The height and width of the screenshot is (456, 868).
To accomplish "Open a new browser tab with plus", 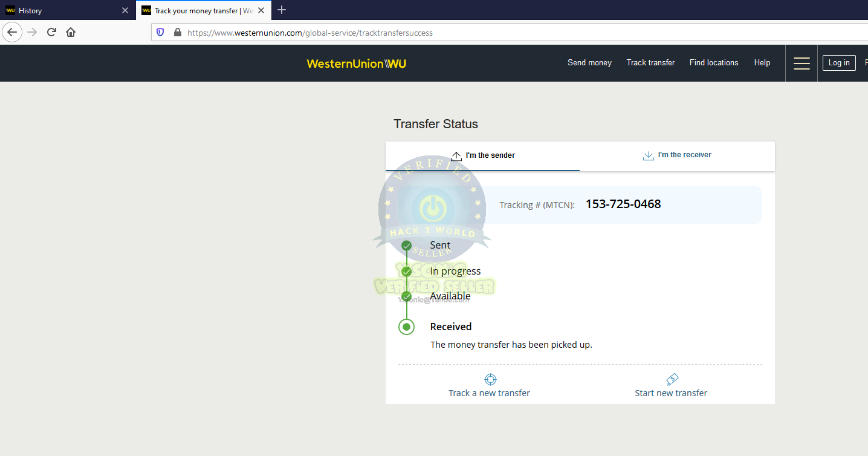I will click(281, 10).
